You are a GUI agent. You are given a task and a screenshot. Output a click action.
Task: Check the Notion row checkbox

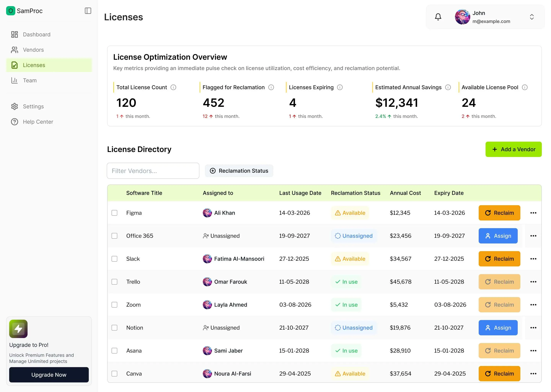[x=114, y=328]
